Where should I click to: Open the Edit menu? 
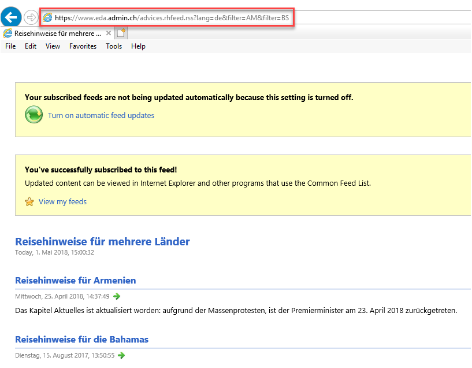pos(30,46)
